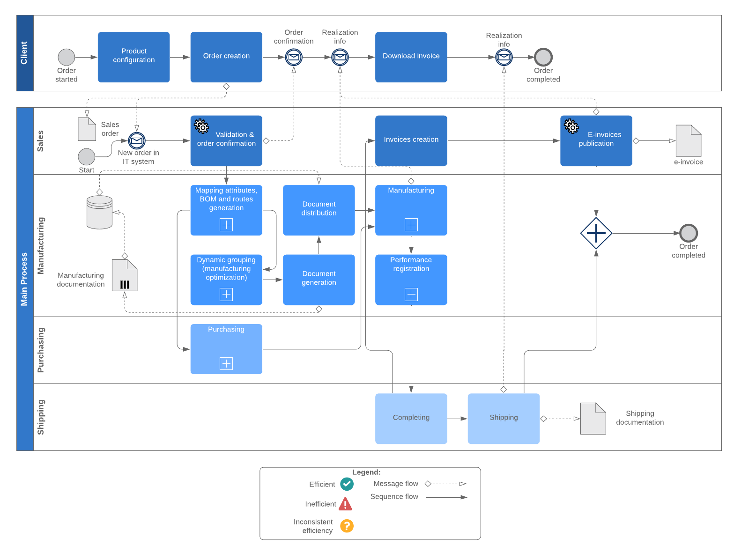Select the Client pool header

[x=25, y=53]
